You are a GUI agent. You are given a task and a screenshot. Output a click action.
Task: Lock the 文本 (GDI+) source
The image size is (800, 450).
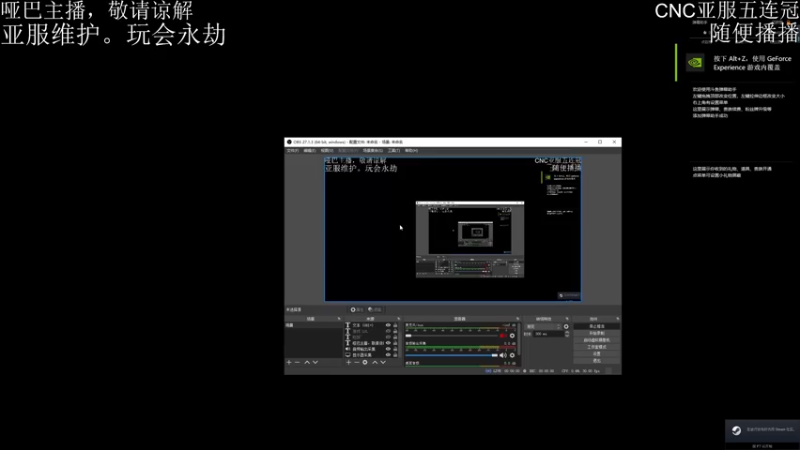point(395,325)
